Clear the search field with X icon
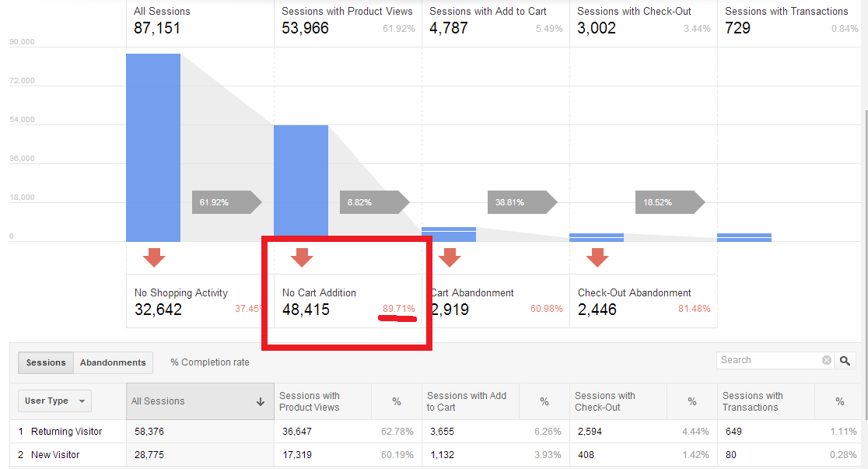Screen dimensions: 868x469 click(x=826, y=361)
